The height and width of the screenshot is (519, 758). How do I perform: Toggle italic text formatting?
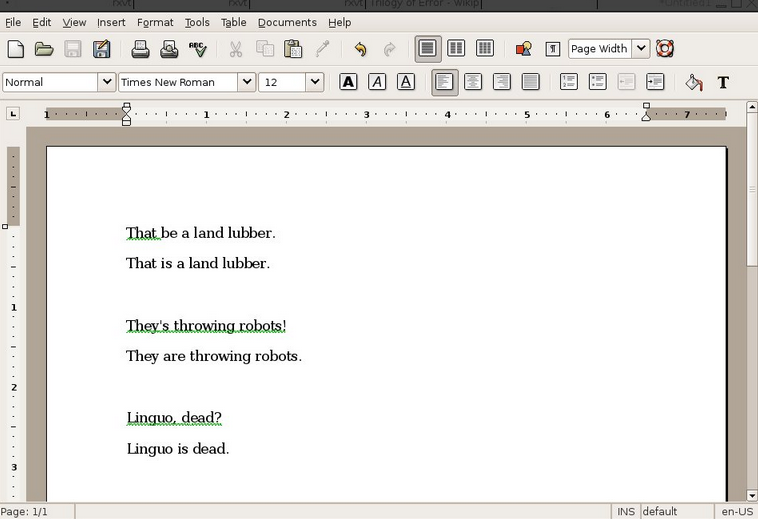[377, 82]
